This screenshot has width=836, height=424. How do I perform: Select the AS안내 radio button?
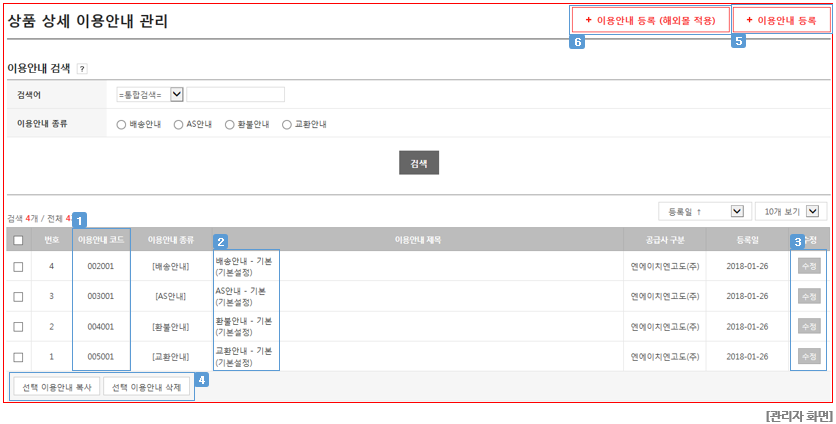coord(179,125)
